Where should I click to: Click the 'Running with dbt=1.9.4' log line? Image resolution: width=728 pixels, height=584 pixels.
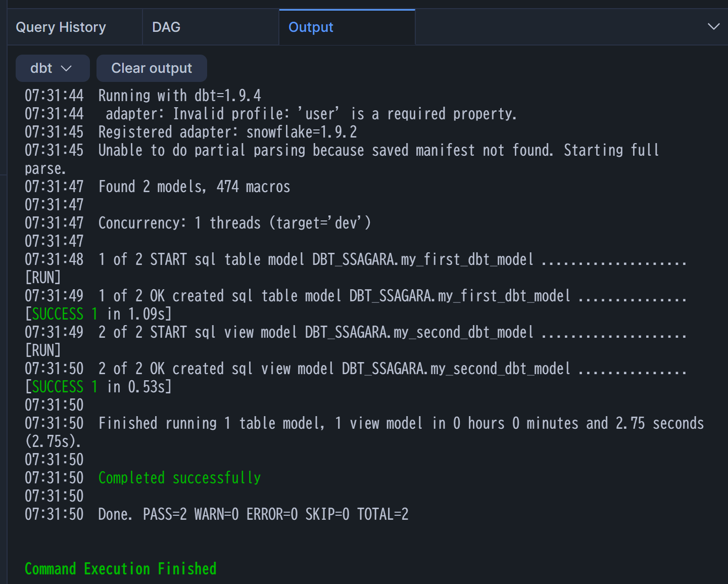(179, 96)
